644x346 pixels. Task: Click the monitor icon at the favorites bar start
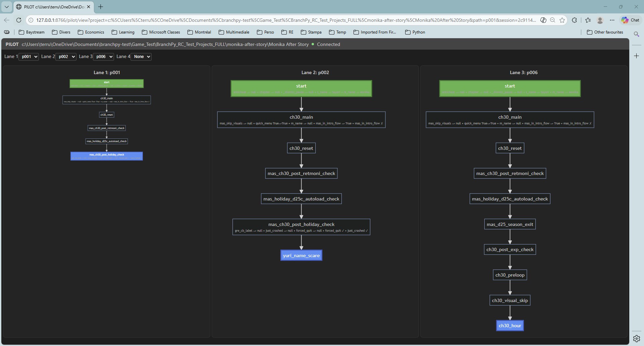7,32
